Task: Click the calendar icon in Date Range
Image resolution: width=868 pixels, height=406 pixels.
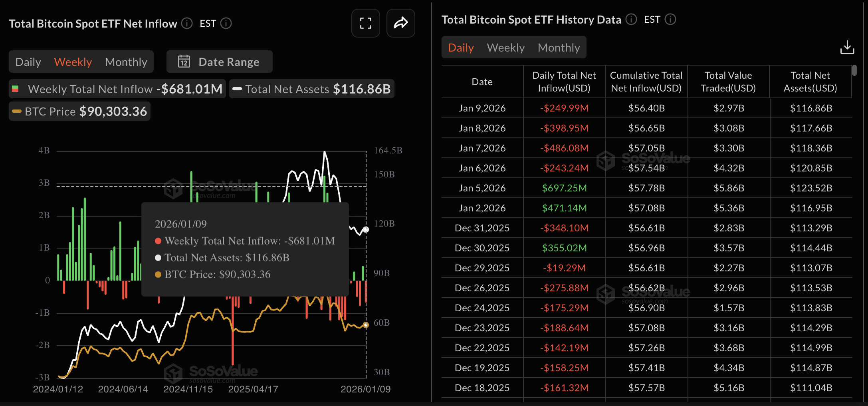Action: tap(183, 62)
